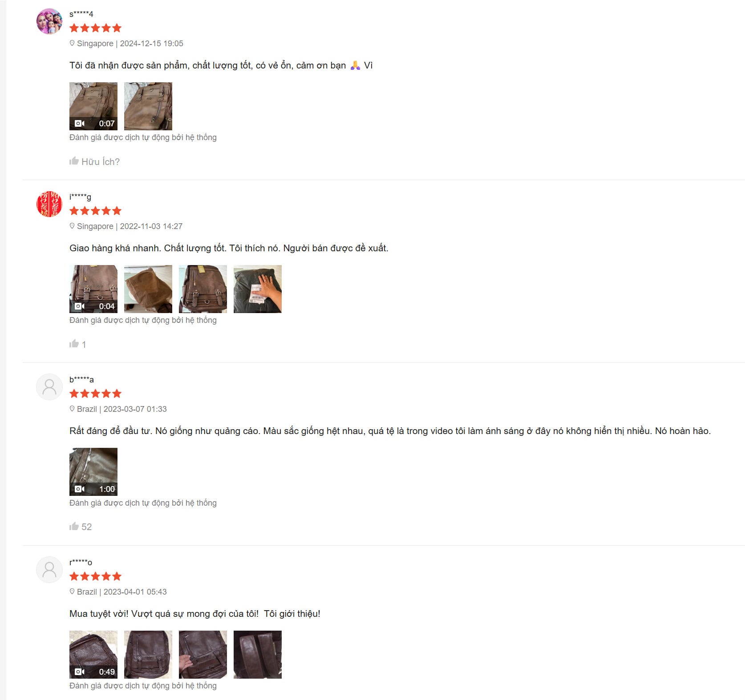
Task: Play the 0:49 video from r*****o
Action: pos(93,655)
